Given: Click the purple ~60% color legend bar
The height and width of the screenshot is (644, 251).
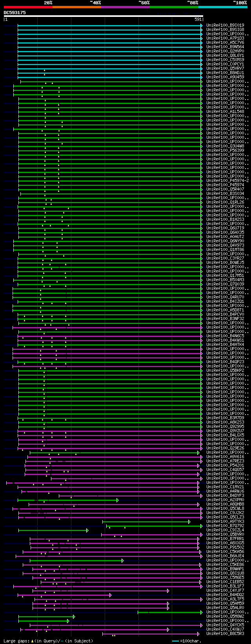Looking at the screenshot, I should click(x=125, y=7).
